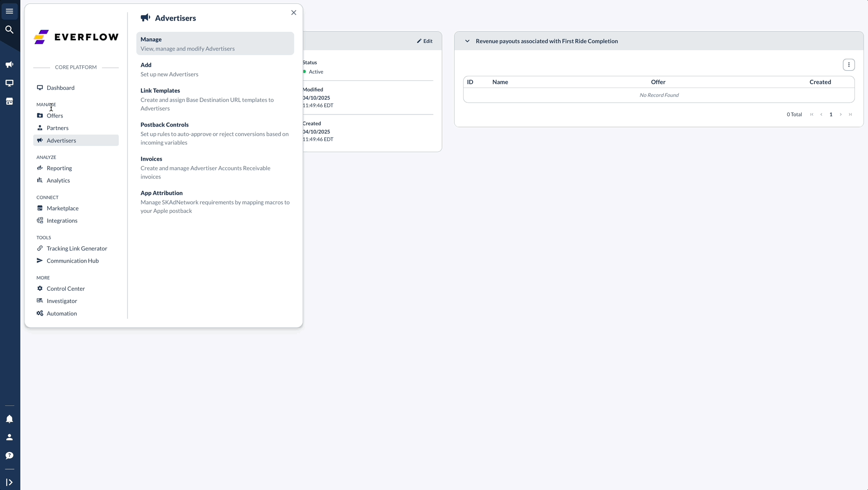Image resolution: width=868 pixels, height=490 pixels.
Task: Open the user account icon
Action: (10, 437)
